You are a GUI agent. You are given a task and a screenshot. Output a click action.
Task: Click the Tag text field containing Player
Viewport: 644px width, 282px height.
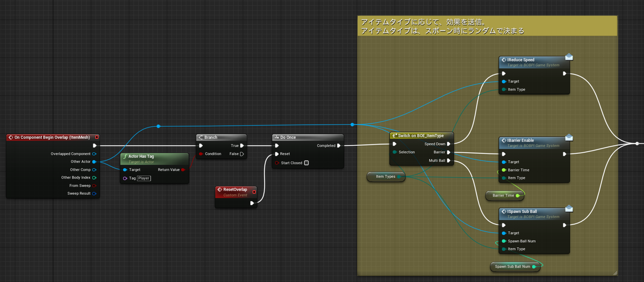tap(144, 178)
